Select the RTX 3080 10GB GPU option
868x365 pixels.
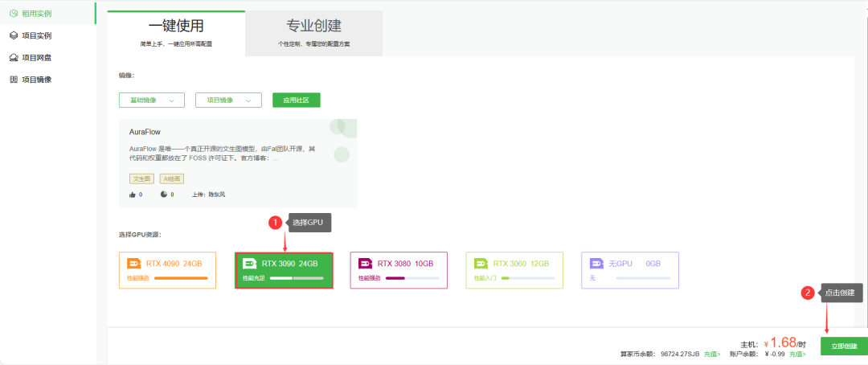point(399,270)
